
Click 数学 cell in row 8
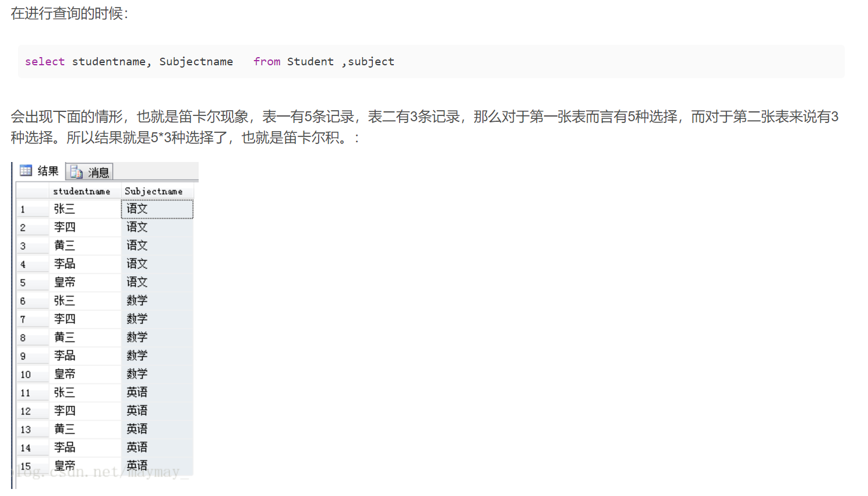(x=157, y=337)
